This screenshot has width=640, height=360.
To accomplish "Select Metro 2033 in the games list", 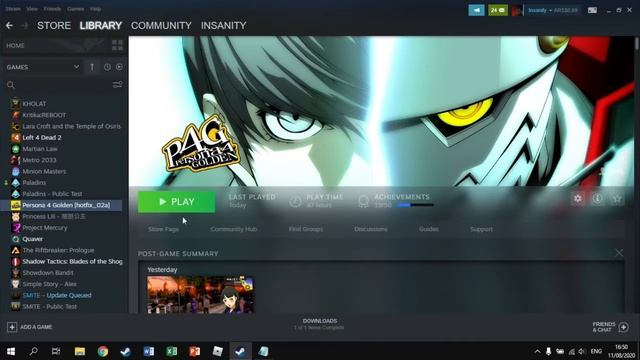I will point(39,160).
